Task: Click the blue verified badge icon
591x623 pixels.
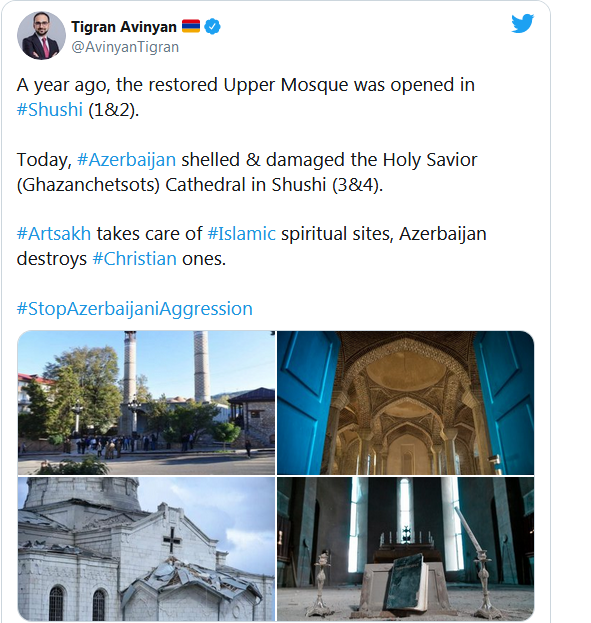Action: [x=212, y=27]
